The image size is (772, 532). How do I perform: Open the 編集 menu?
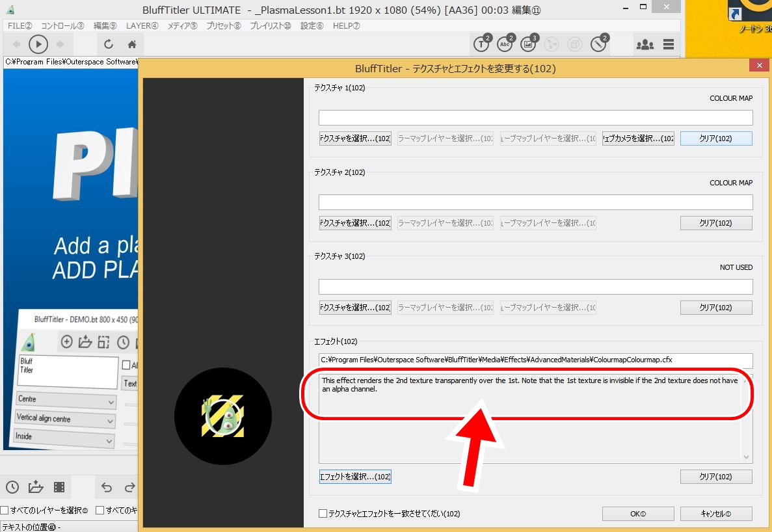pos(105,25)
